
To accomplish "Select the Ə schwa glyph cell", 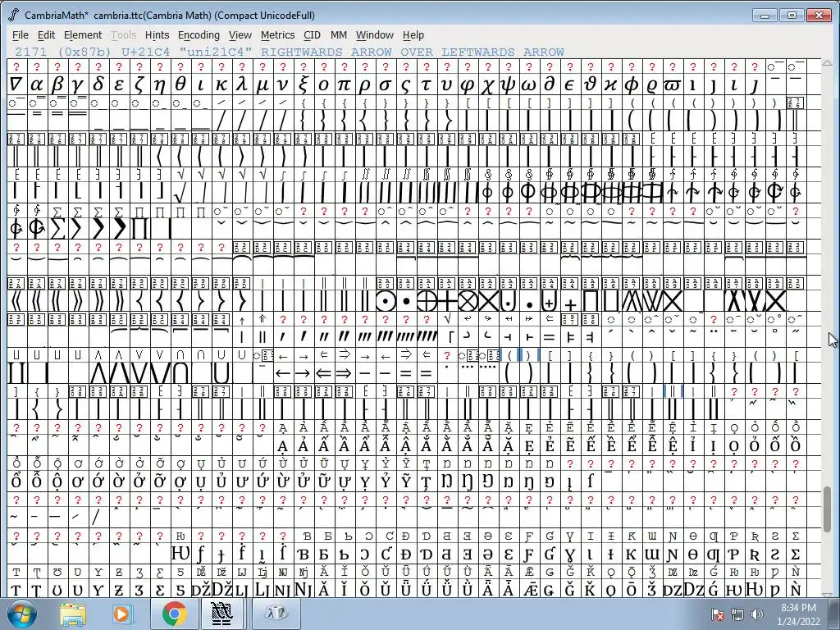I will coord(488,554).
